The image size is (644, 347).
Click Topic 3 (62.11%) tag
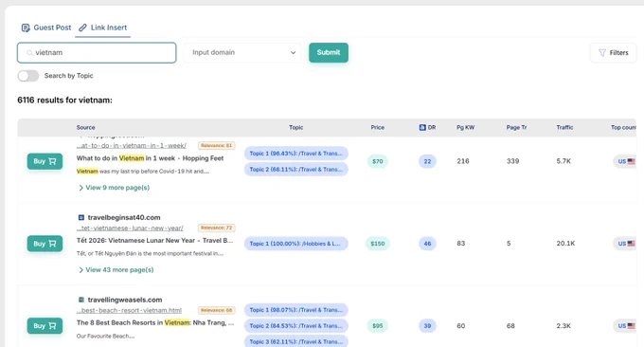tap(296, 341)
